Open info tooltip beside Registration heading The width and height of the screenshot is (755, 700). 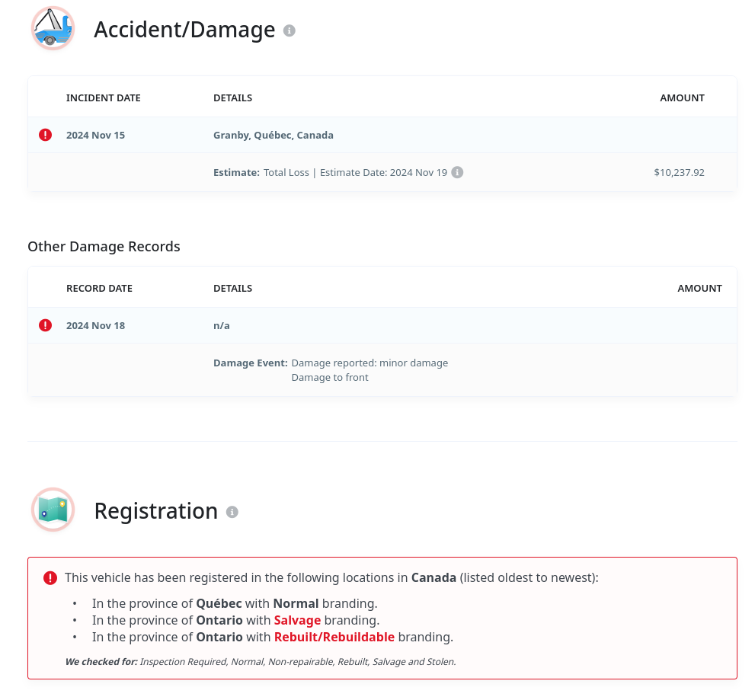click(x=232, y=512)
